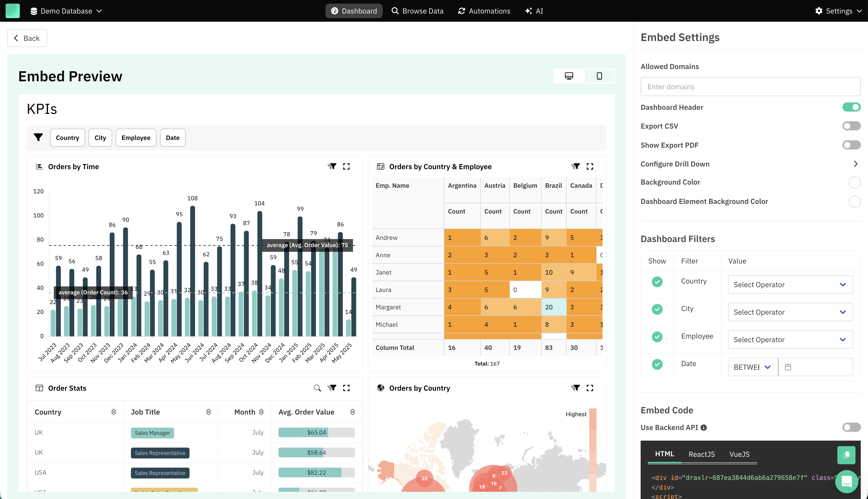
Task: Expand Orders by Country map fullscreen
Action: tap(590, 388)
